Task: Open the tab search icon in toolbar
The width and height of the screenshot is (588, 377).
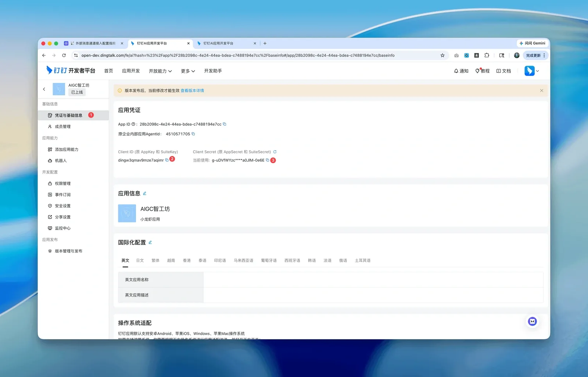Action: pyautogui.click(x=502, y=55)
